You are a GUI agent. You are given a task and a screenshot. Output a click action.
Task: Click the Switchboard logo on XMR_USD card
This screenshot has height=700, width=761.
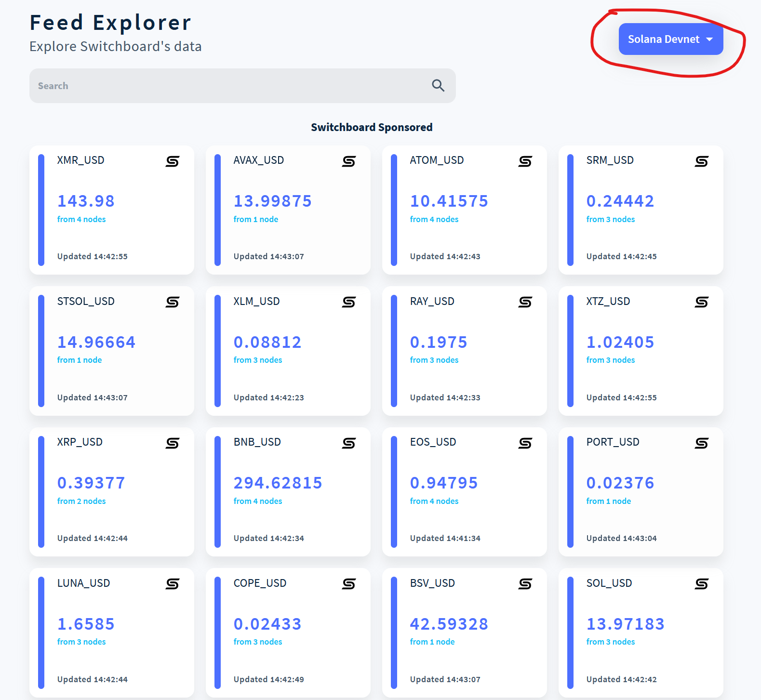click(x=173, y=161)
